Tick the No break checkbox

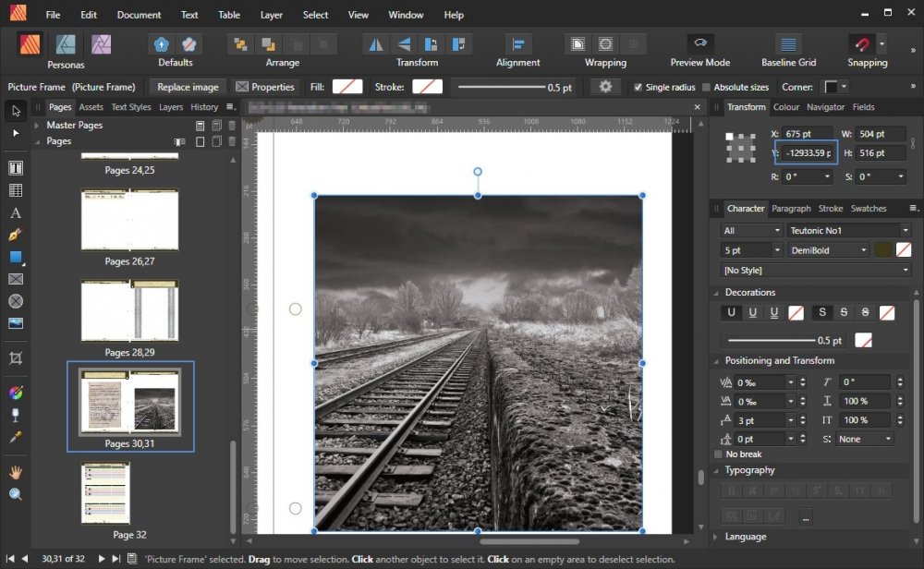(x=719, y=454)
